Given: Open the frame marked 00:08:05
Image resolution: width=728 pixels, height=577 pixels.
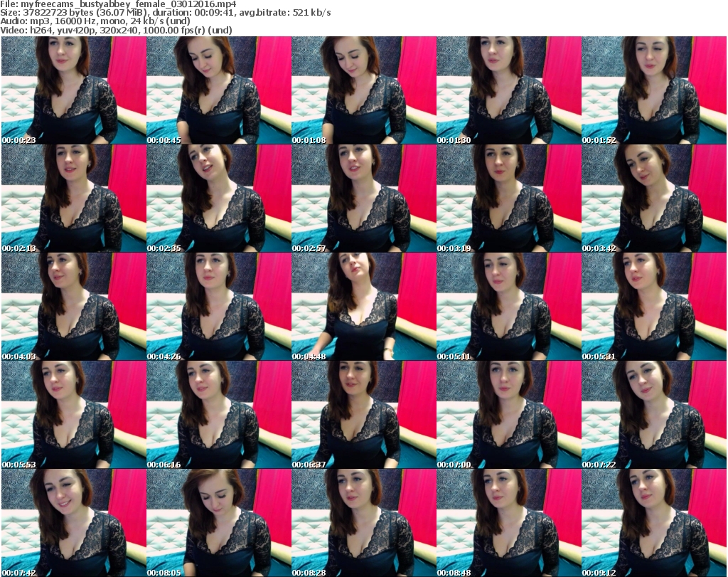Looking at the screenshot, I should 219,523.
